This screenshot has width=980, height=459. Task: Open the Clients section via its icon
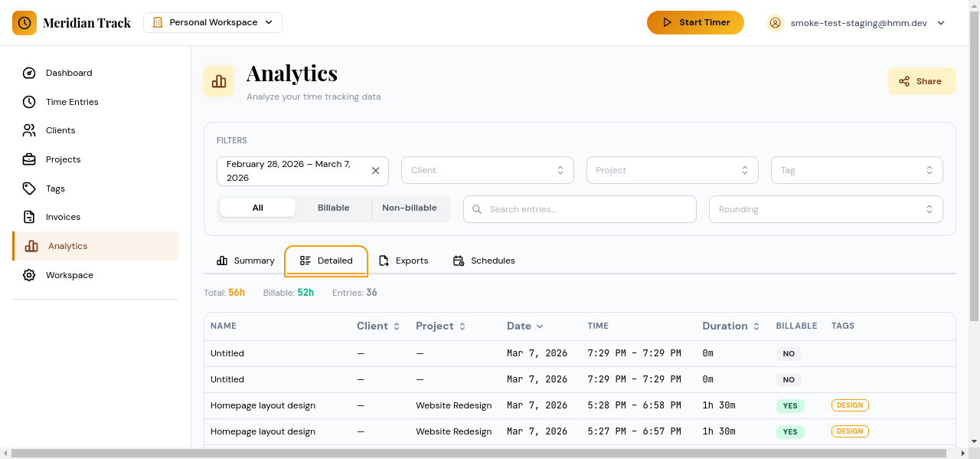coord(28,130)
